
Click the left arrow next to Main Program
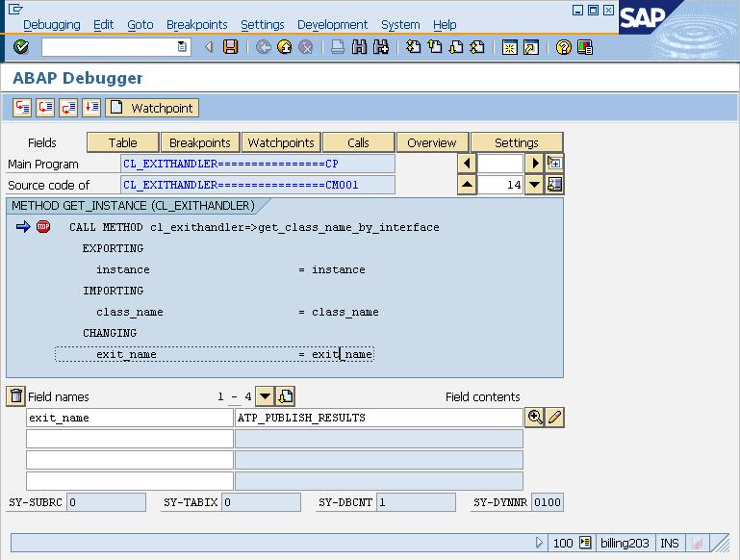[x=467, y=164]
